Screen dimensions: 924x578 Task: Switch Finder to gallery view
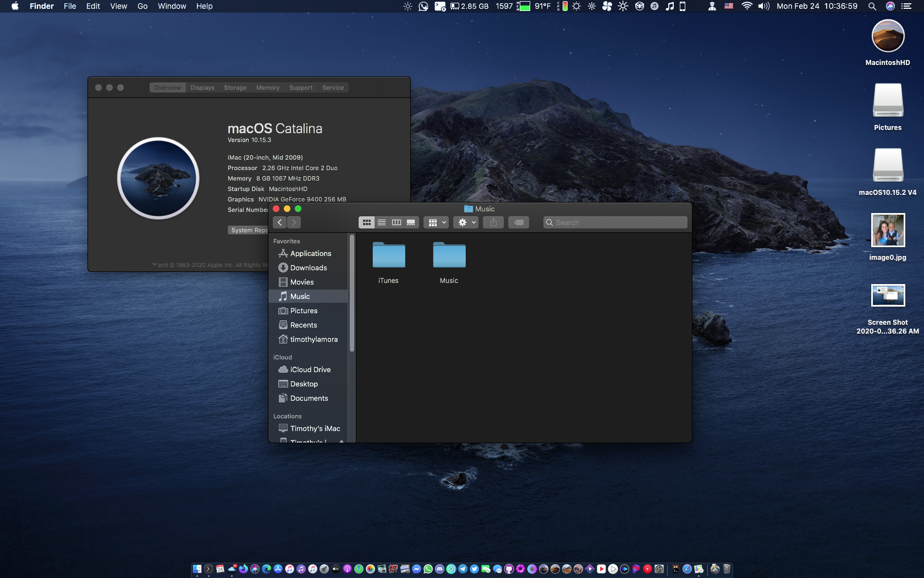click(x=411, y=222)
